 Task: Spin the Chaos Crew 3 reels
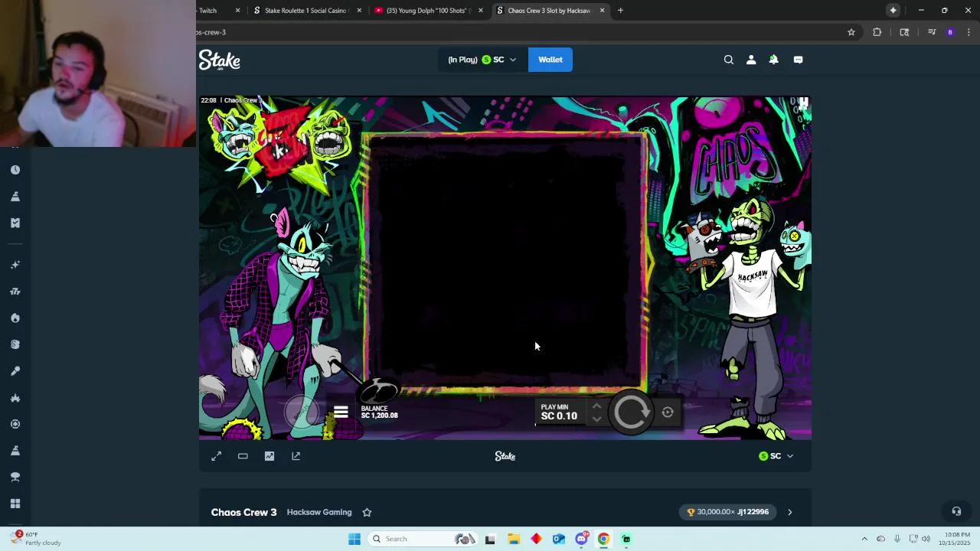[x=632, y=412]
